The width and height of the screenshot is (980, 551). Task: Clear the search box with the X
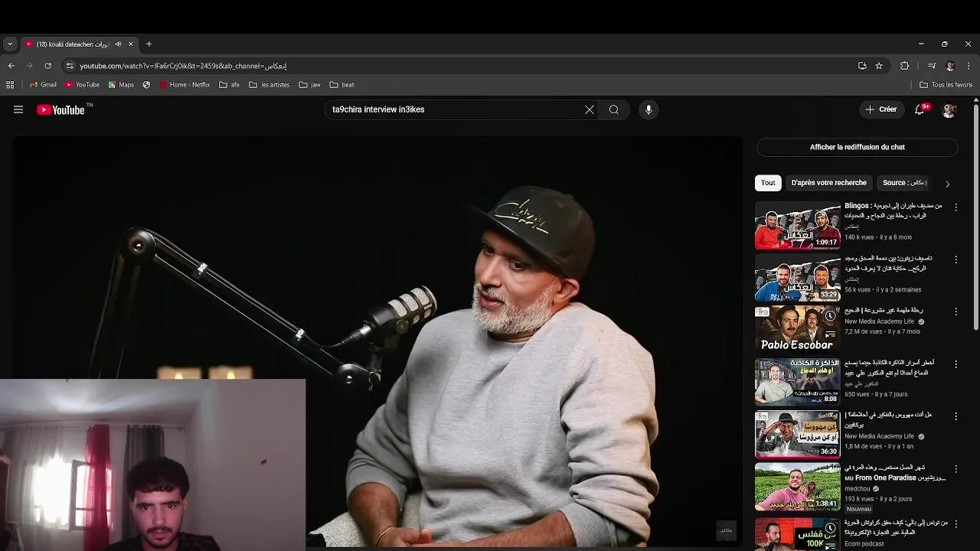[590, 109]
